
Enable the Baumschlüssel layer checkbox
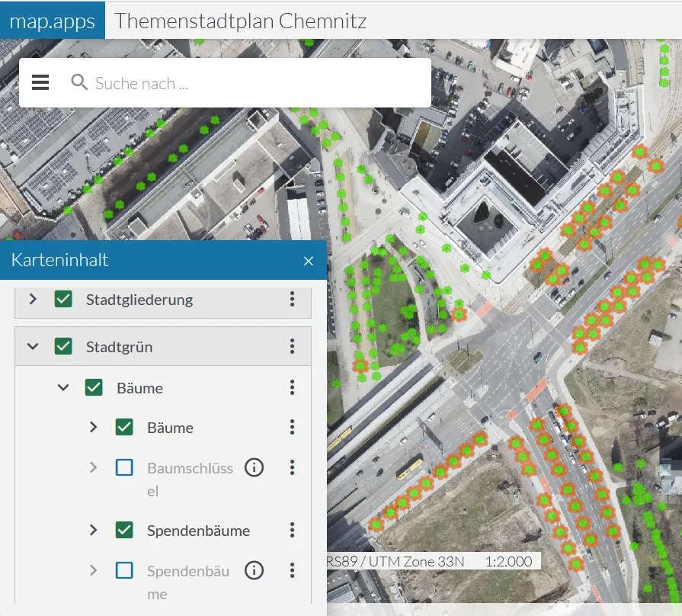124,467
